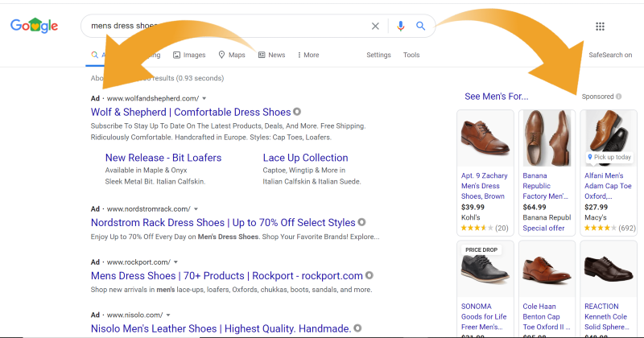Image resolution: width=644 pixels, height=338 pixels.
Task: Start voice search with microphone icon
Action: point(400,26)
